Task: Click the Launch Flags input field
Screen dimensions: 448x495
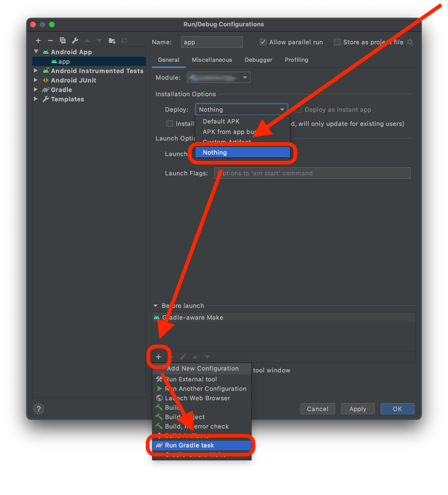Action: point(312,173)
